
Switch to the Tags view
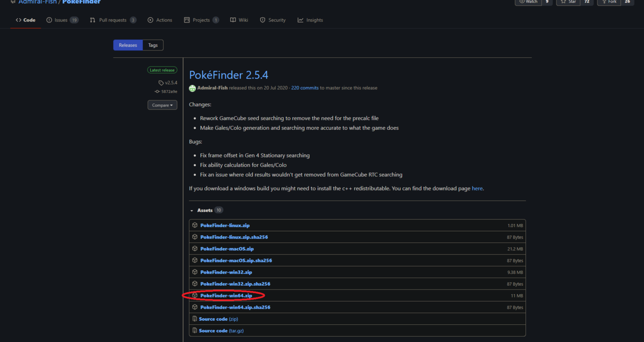pyautogui.click(x=153, y=45)
